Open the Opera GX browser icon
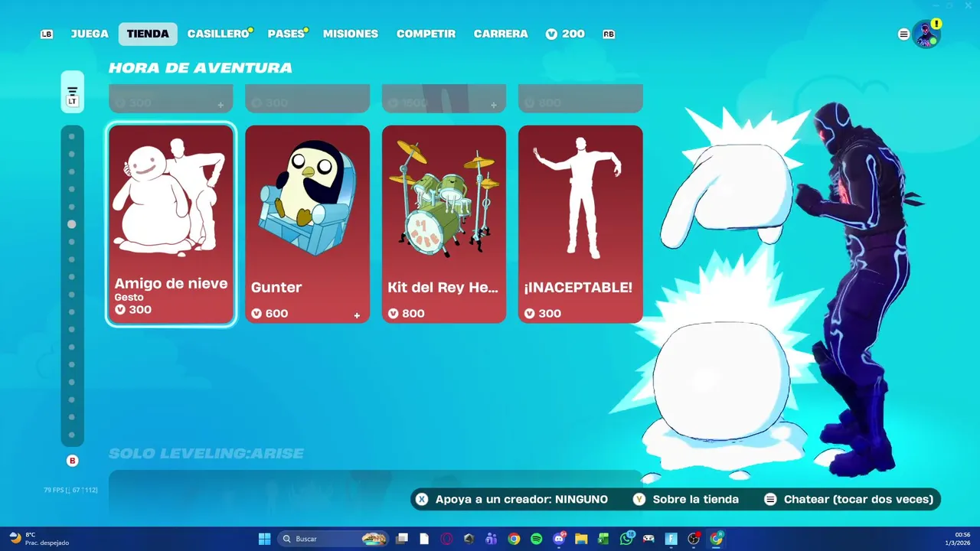 click(446, 539)
